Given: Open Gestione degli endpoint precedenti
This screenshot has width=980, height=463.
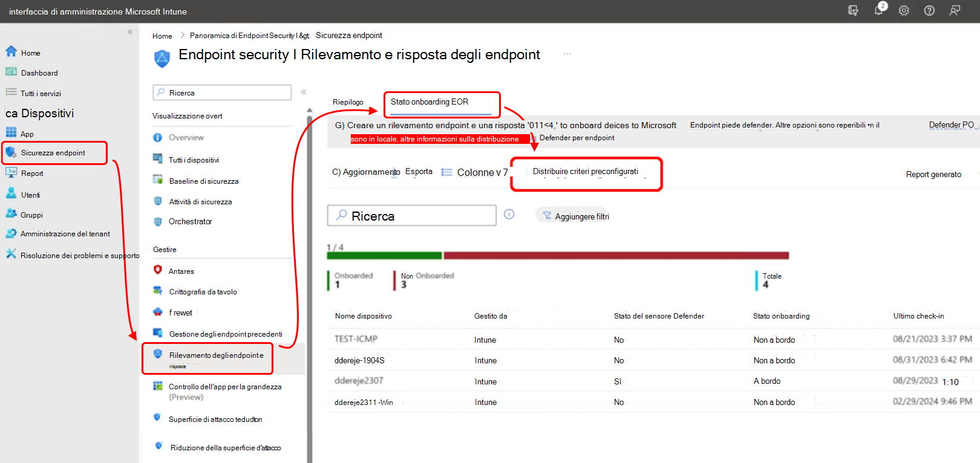Looking at the screenshot, I should [x=225, y=334].
